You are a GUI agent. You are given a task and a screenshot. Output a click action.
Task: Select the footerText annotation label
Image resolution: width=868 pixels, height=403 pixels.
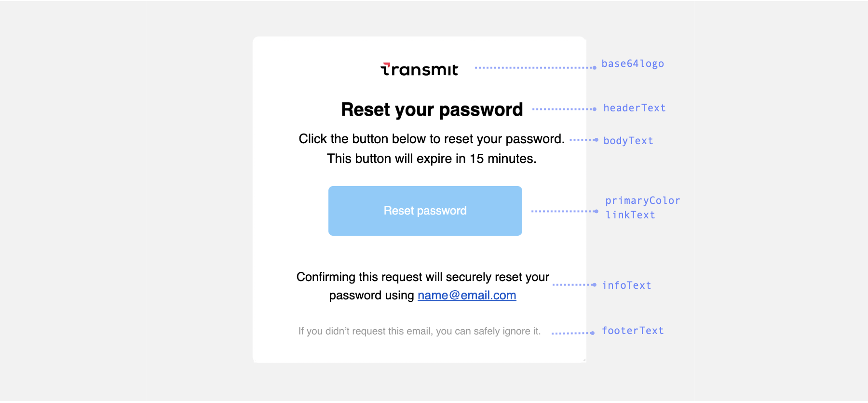click(633, 331)
